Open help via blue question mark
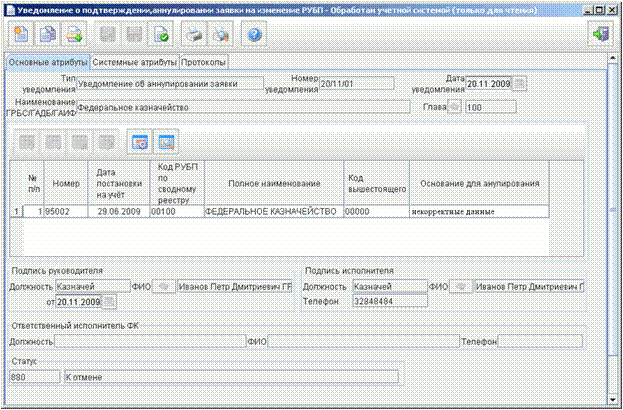The image size is (623, 410). [x=254, y=34]
